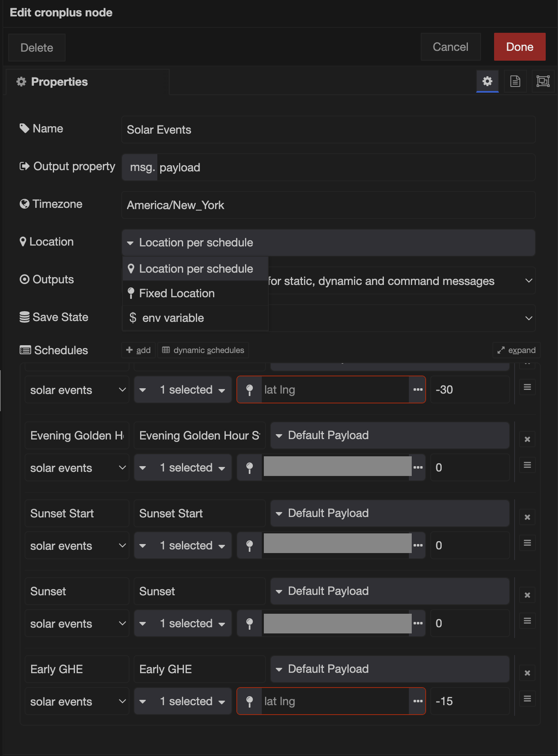The image size is (558, 756).
Task: Open the node description (document) tab icon
Action: click(x=515, y=81)
